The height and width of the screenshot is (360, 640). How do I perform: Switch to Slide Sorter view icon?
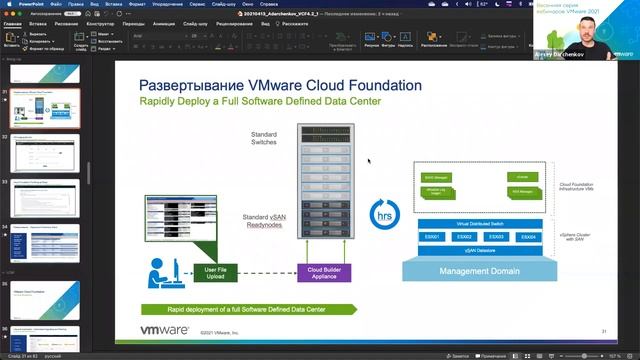tap(527, 356)
